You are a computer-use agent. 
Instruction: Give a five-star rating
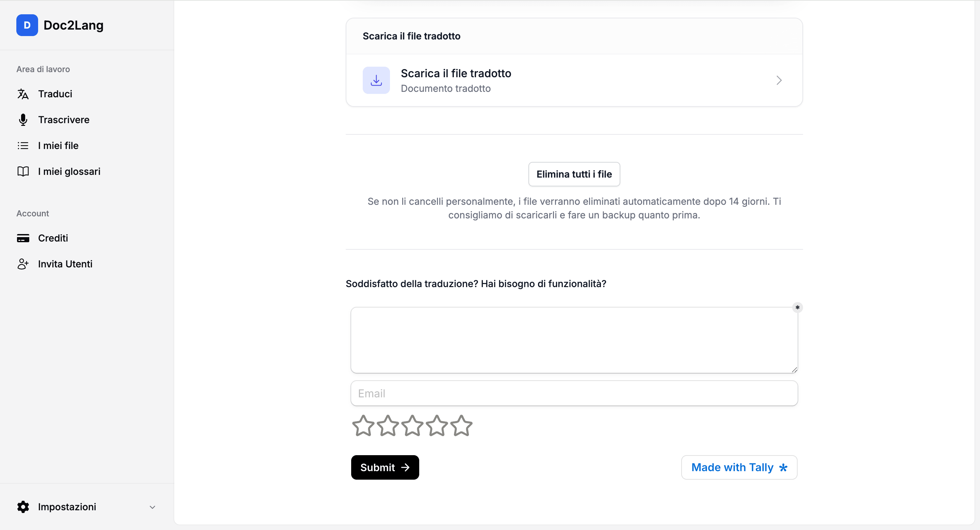(x=461, y=426)
